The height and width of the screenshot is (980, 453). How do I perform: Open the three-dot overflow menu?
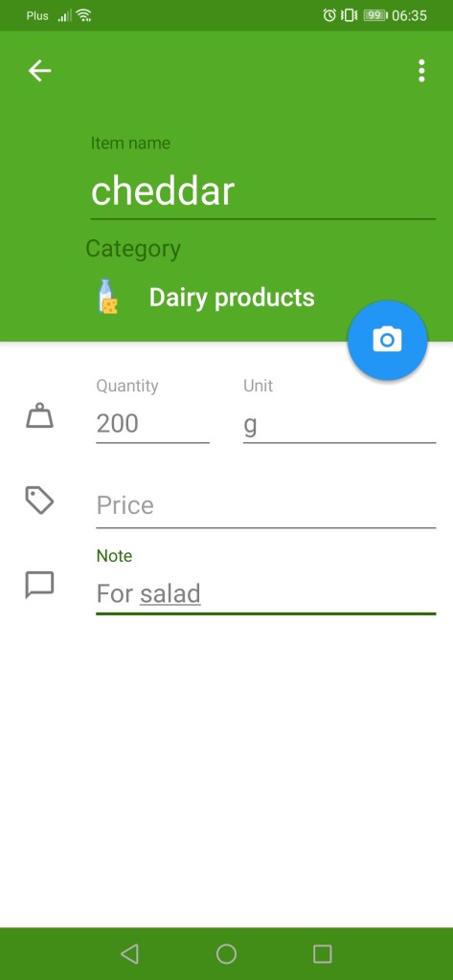pos(421,71)
